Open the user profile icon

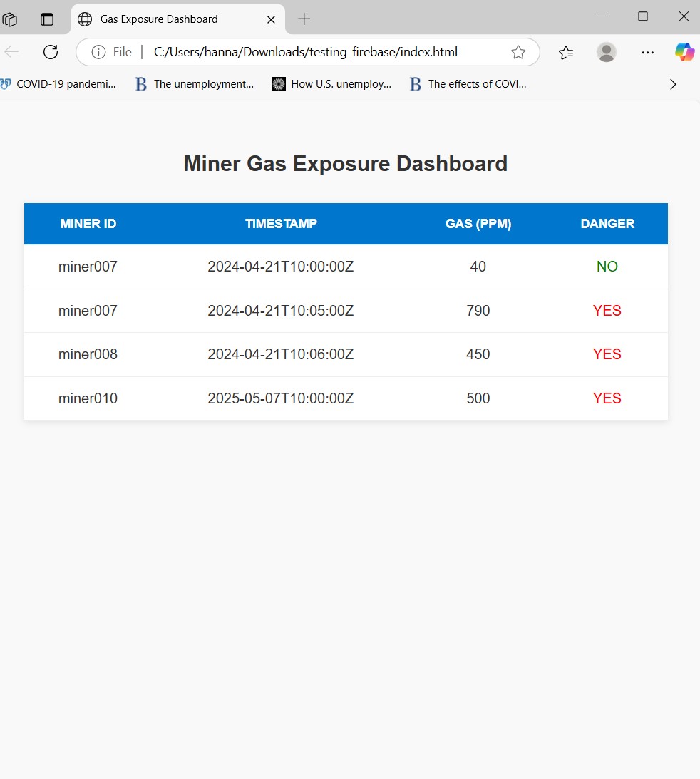pos(606,52)
